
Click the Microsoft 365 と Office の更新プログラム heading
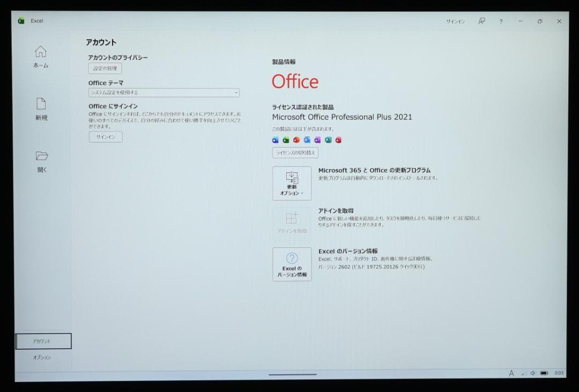(374, 170)
